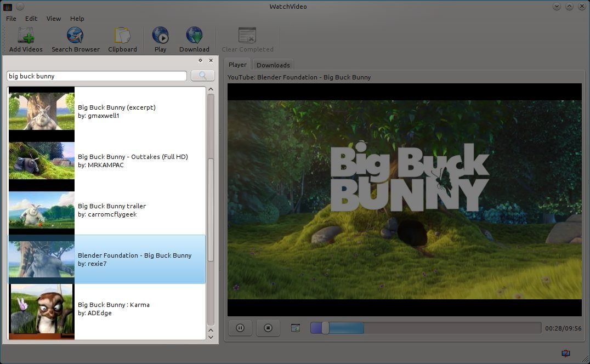Click the search text field
Image resolution: width=590 pixels, height=364 pixels.
point(97,76)
